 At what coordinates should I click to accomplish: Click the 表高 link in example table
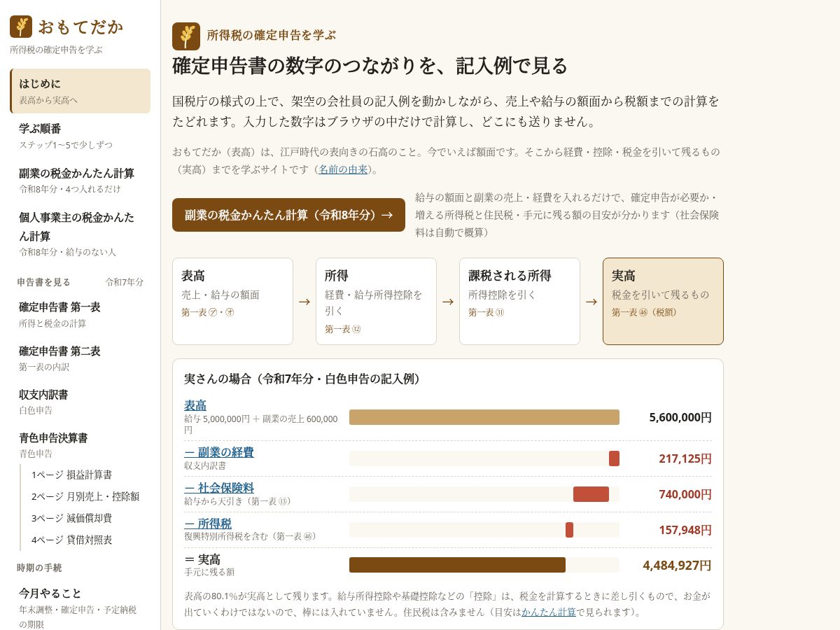pyautogui.click(x=195, y=405)
